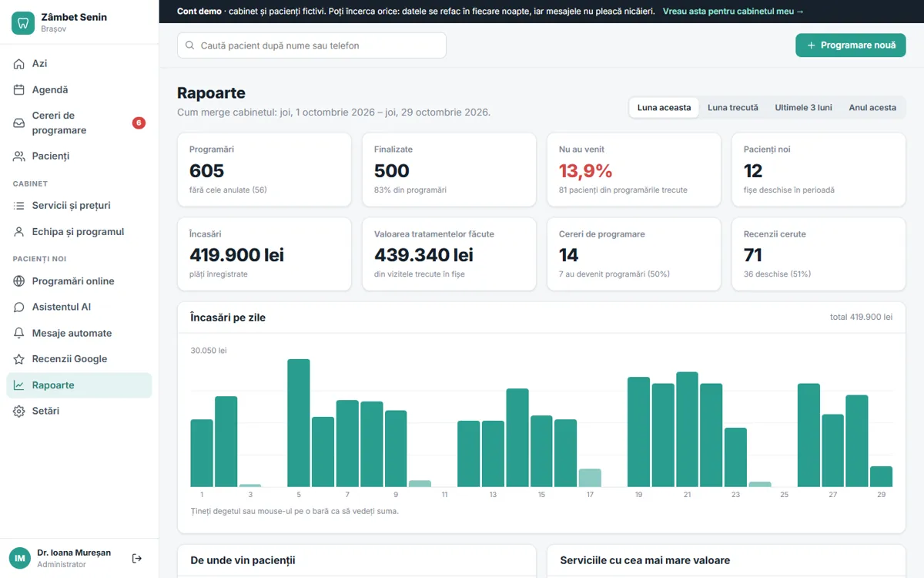Click the red 13,9% no-show value
Viewport: 924px width, 578px height.
tap(586, 170)
